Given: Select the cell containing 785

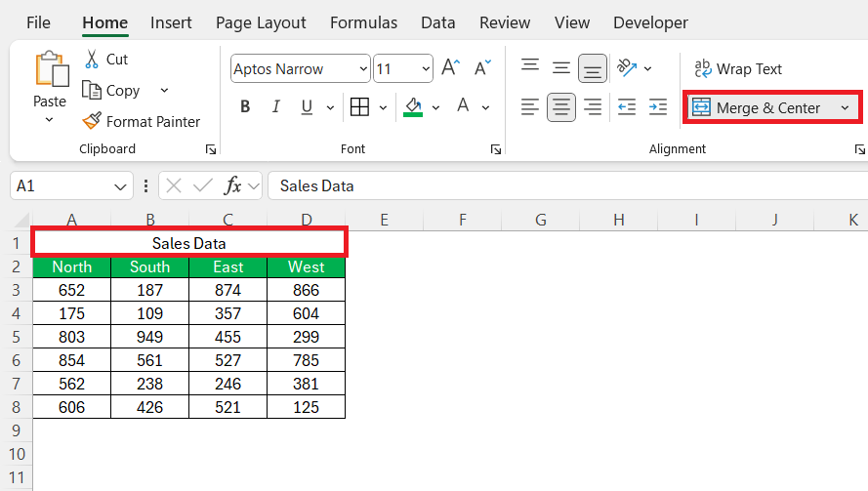Looking at the screenshot, I should 307,360.
